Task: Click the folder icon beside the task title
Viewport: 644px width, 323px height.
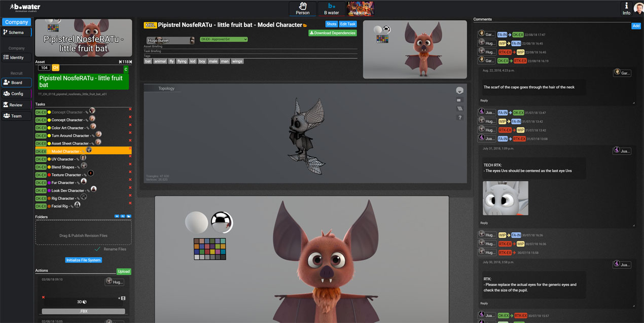Action: [305, 25]
